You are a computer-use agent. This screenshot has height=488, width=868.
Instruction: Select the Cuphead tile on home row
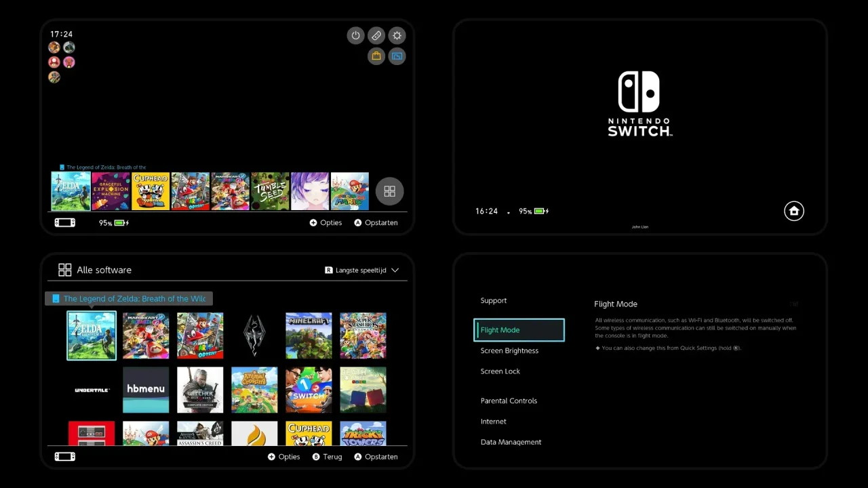(x=151, y=192)
